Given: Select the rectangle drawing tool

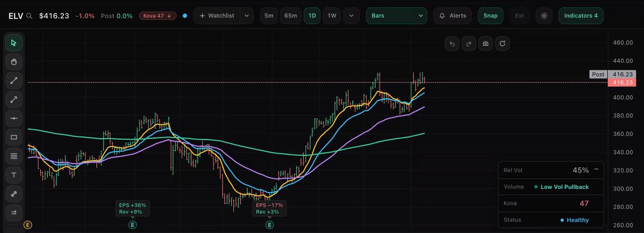Looking at the screenshot, I should click(14, 137).
